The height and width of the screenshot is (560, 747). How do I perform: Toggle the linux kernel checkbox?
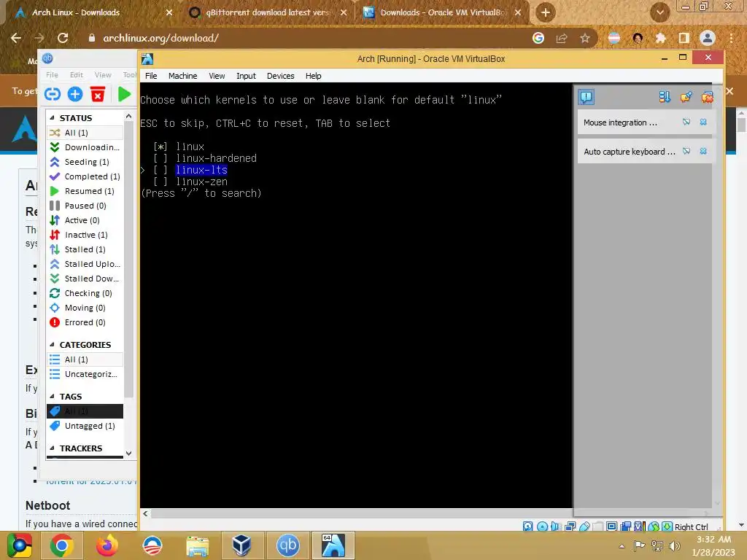160,147
